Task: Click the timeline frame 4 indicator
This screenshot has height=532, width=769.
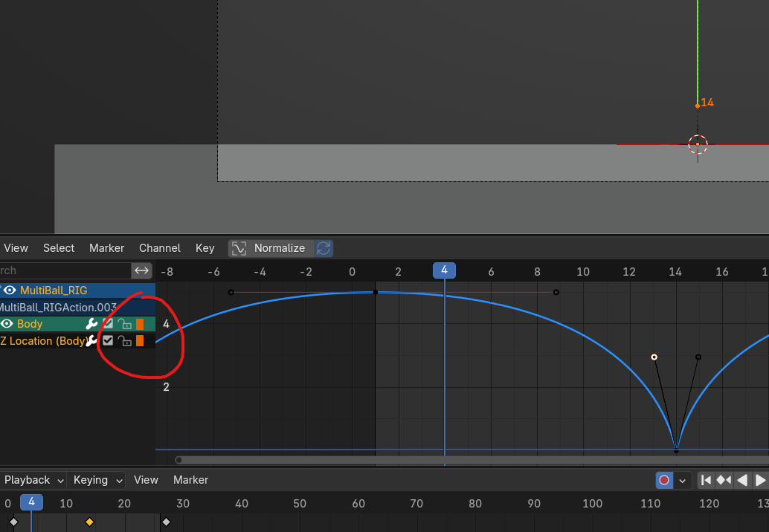Action: coord(31,502)
